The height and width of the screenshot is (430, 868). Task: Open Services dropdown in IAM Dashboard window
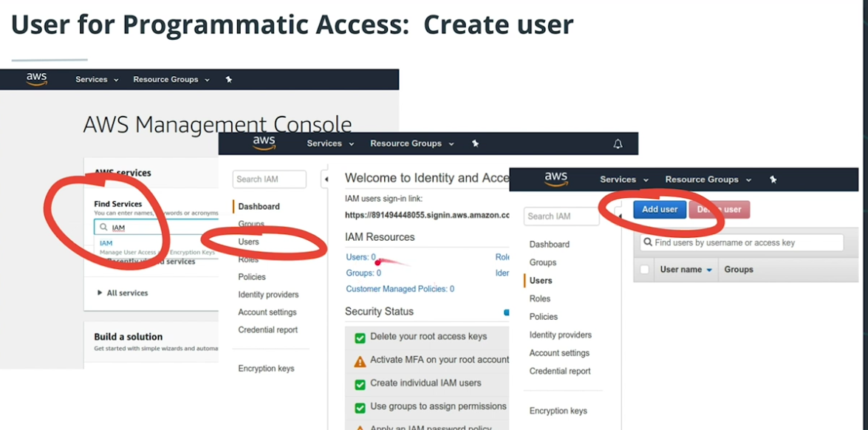330,143
